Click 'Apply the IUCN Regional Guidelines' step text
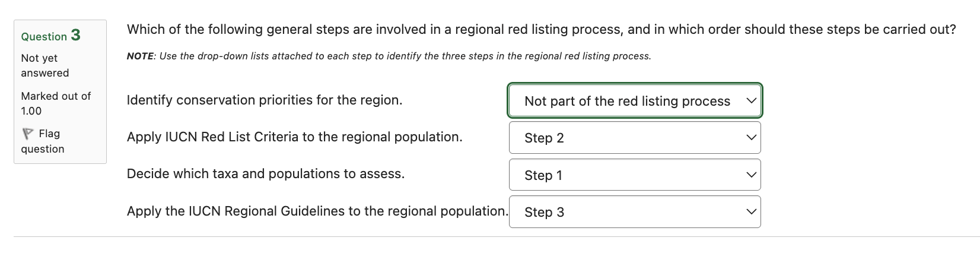Screen dimensions: 980x253 (x=317, y=211)
